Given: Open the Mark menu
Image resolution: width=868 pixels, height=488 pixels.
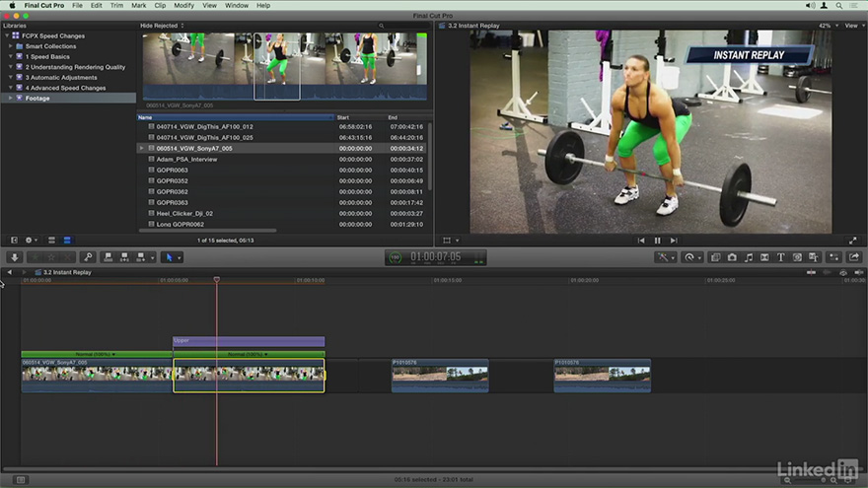Looking at the screenshot, I should pos(138,6).
